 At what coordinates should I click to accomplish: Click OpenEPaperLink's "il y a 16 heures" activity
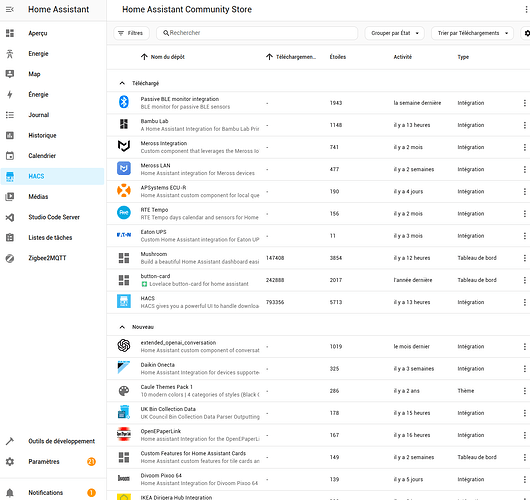pyautogui.click(x=412, y=435)
